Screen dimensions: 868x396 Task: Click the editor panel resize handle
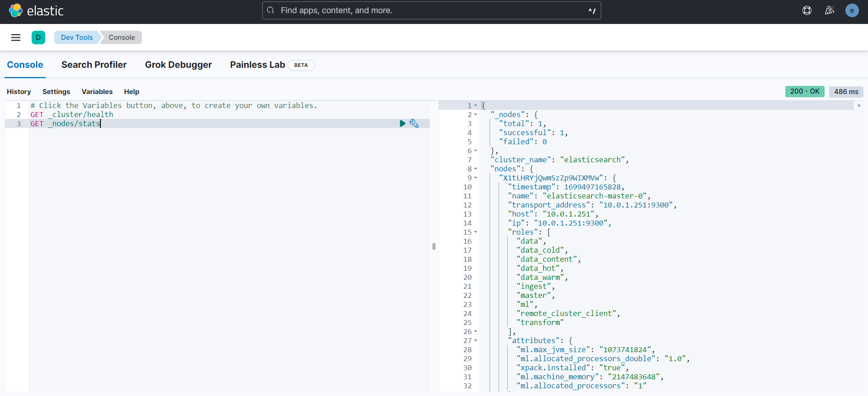point(434,246)
